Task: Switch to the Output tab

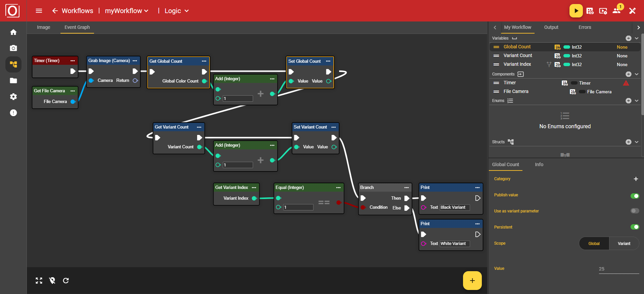Action: (551, 27)
